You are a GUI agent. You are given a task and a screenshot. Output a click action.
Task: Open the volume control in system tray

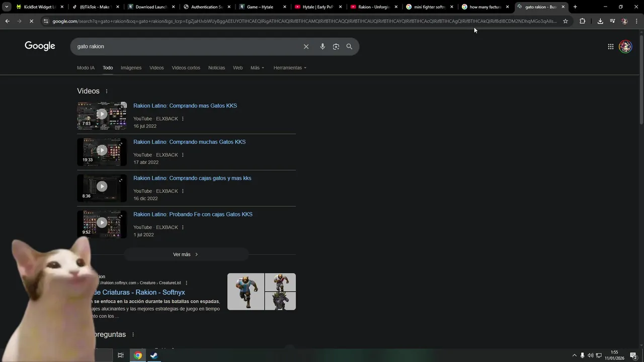[591, 355]
